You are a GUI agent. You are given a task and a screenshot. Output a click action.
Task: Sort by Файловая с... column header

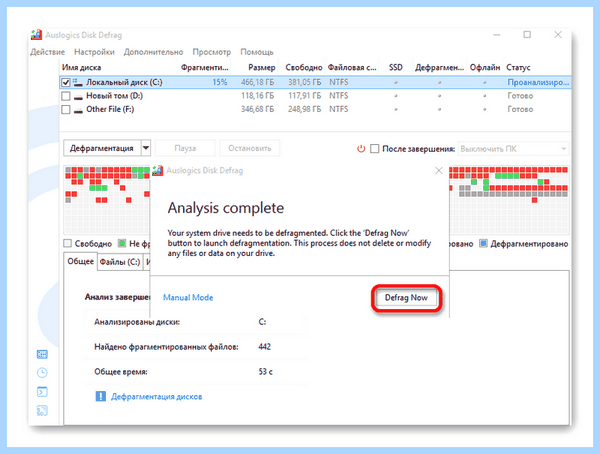[x=352, y=67]
